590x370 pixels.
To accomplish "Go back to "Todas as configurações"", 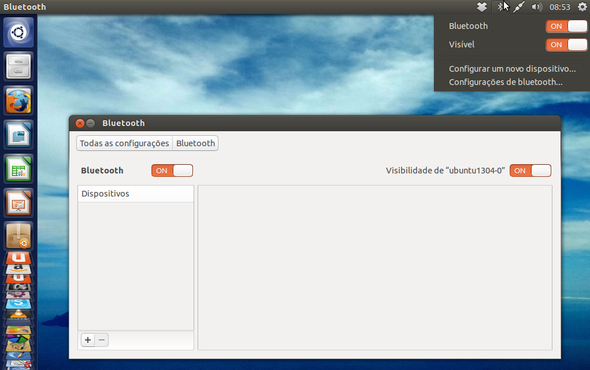I will coord(125,143).
